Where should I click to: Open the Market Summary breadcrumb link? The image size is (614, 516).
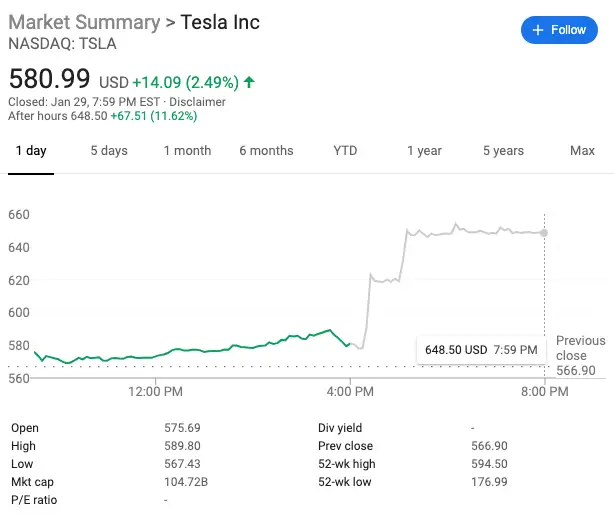click(x=84, y=22)
